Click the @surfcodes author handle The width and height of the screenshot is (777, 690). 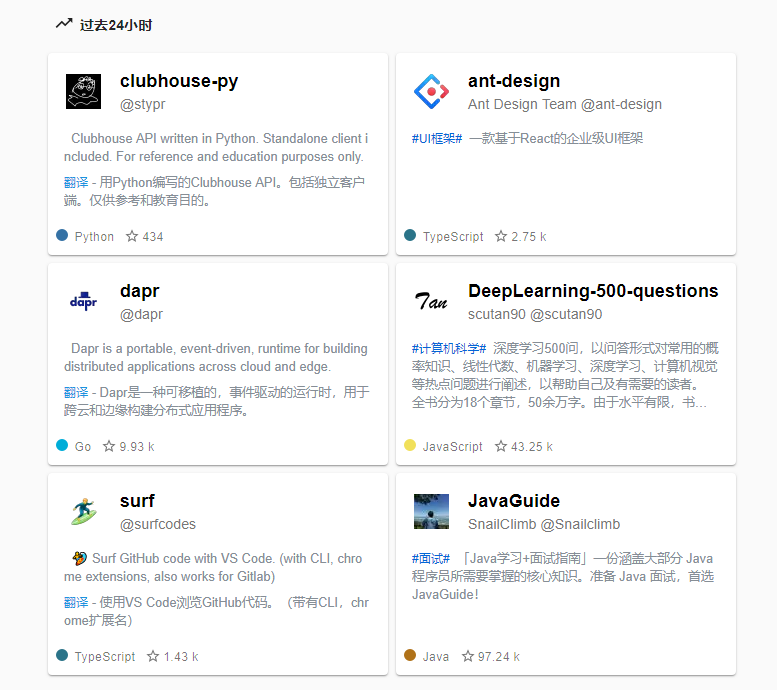pos(158,524)
